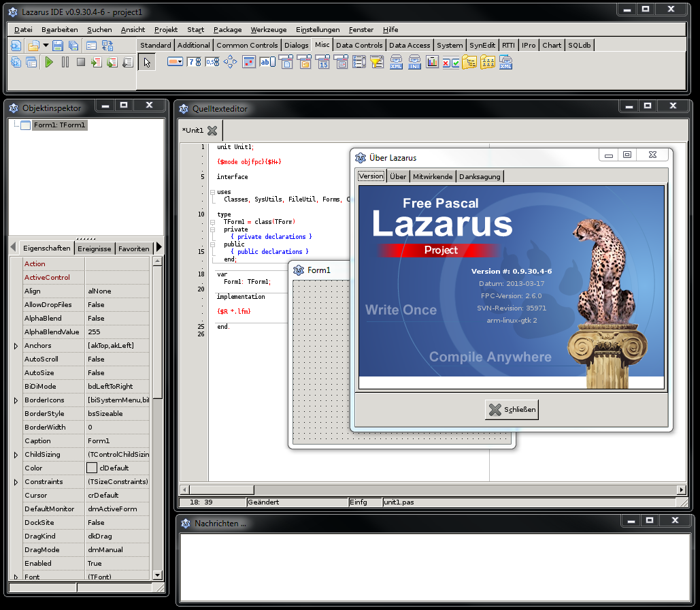
Task: Collapse the uses clause code fold
Action: pyautogui.click(x=212, y=192)
